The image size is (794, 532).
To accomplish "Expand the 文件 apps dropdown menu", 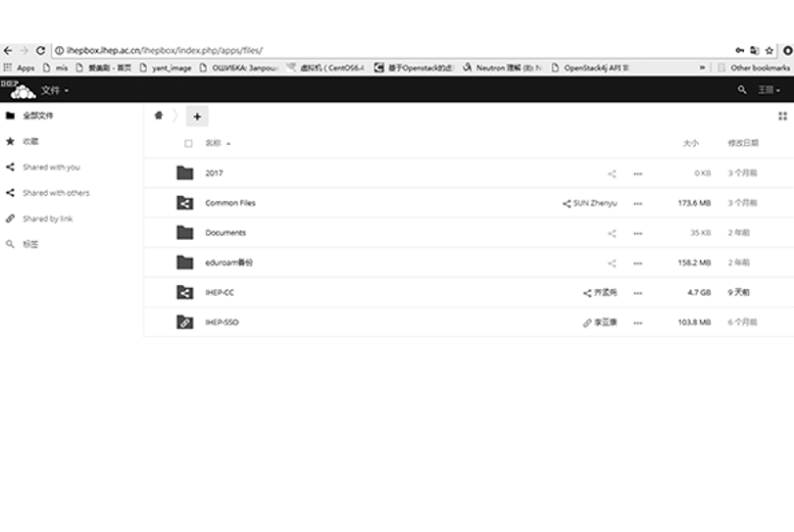I will (54, 90).
